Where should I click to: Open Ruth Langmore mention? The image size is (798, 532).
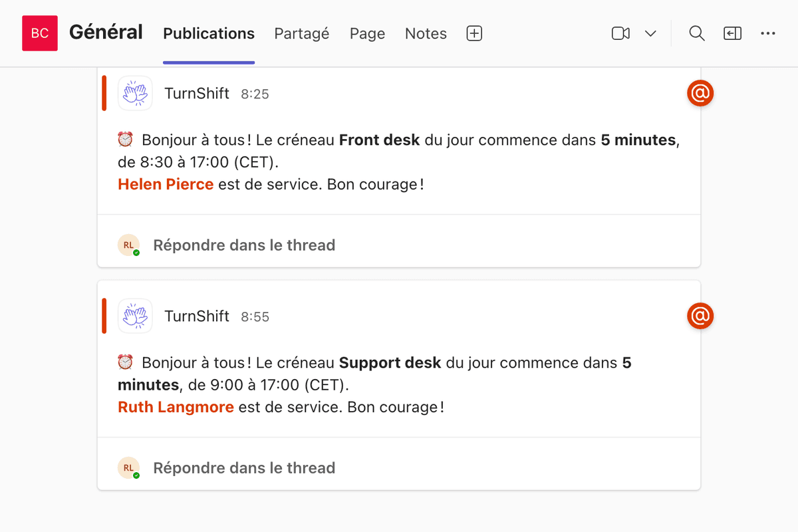click(x=176, y=407)
